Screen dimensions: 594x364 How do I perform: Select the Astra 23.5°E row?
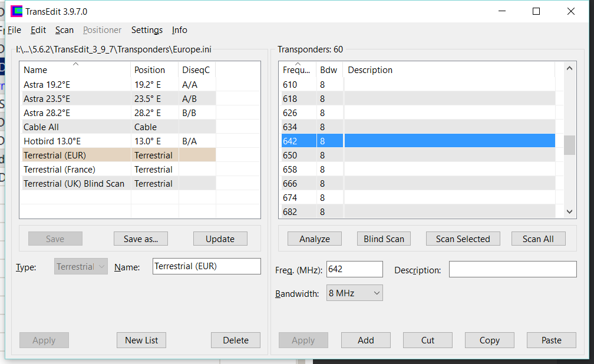pos(118,99)
